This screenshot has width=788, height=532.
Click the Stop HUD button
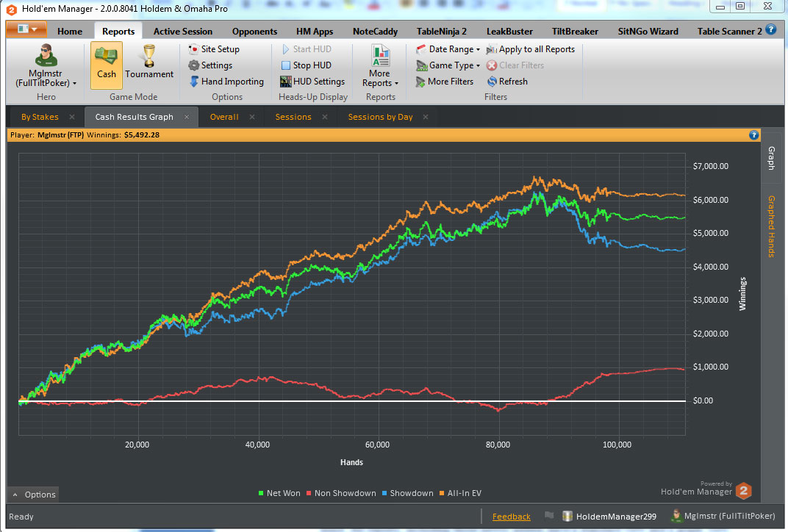click(x=306, y=65)
